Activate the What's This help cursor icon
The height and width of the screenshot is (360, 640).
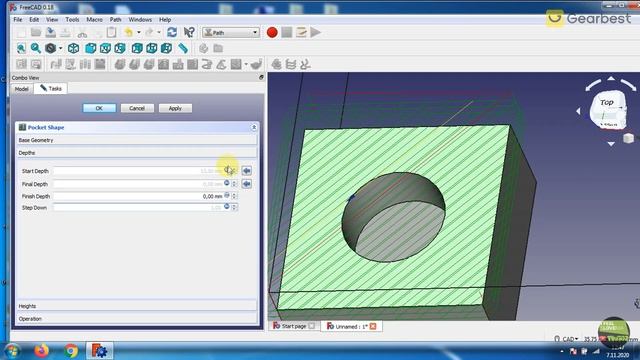(x=189, y=32)
